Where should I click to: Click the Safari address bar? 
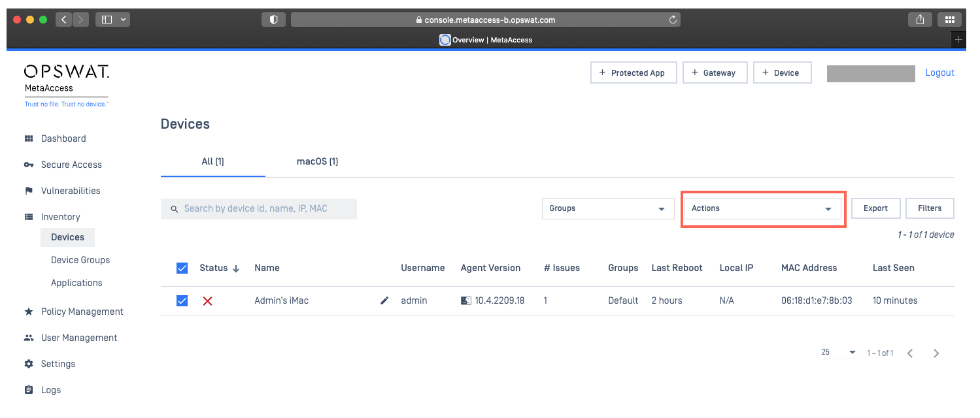tap(486, 20)
